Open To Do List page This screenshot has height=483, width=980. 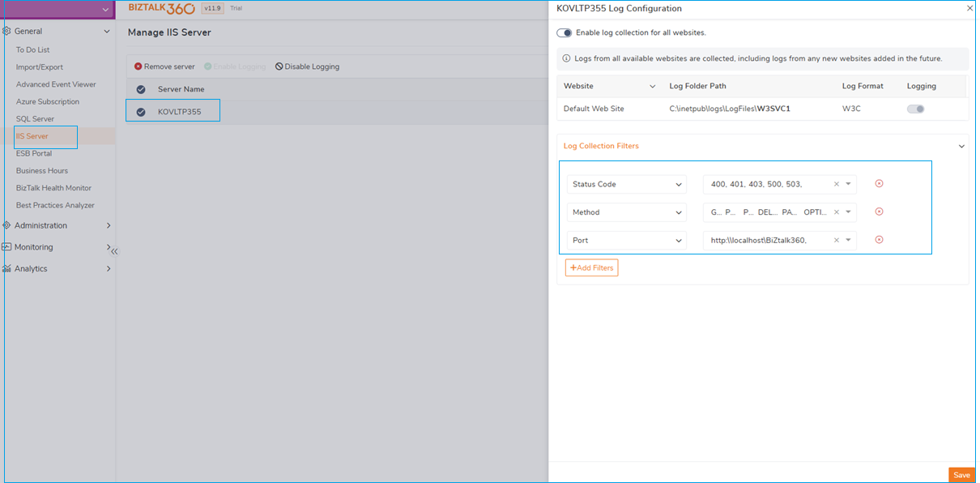tap(32, 49)
